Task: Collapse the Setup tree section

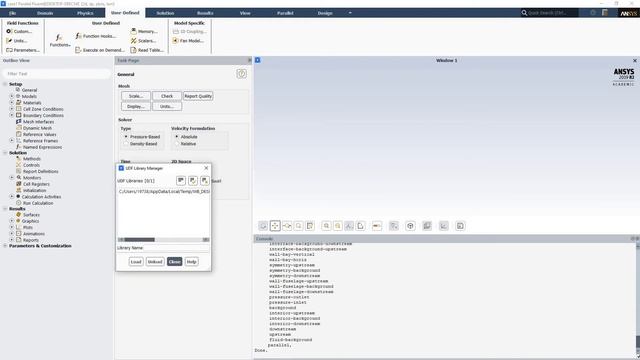Action: tap(5, 84)
